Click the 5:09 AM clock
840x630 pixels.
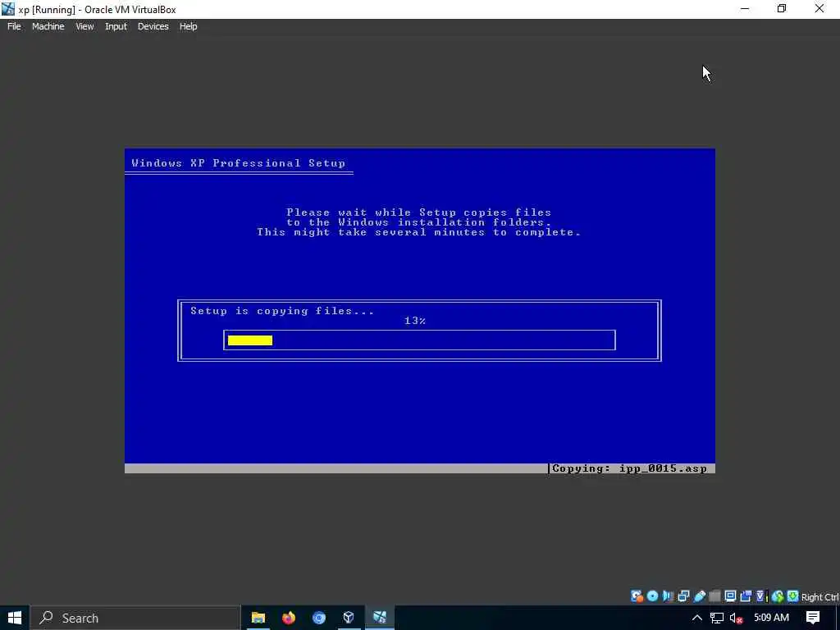click(x=771, y=618)
